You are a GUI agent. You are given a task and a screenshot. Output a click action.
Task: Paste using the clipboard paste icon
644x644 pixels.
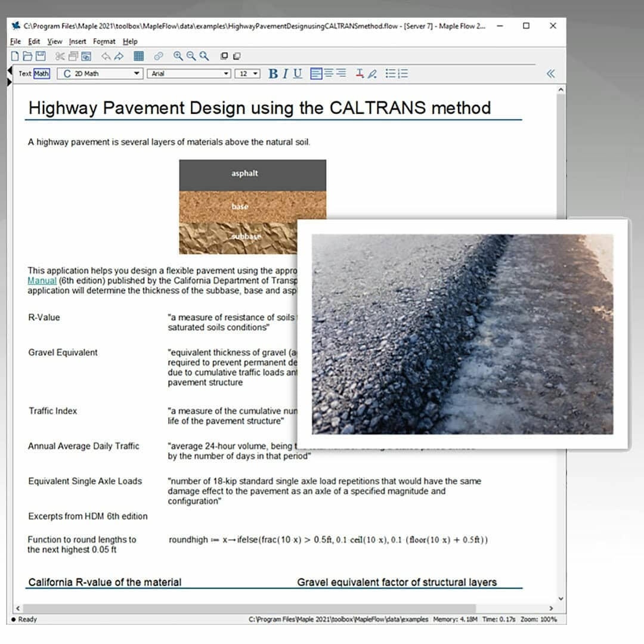86,56
